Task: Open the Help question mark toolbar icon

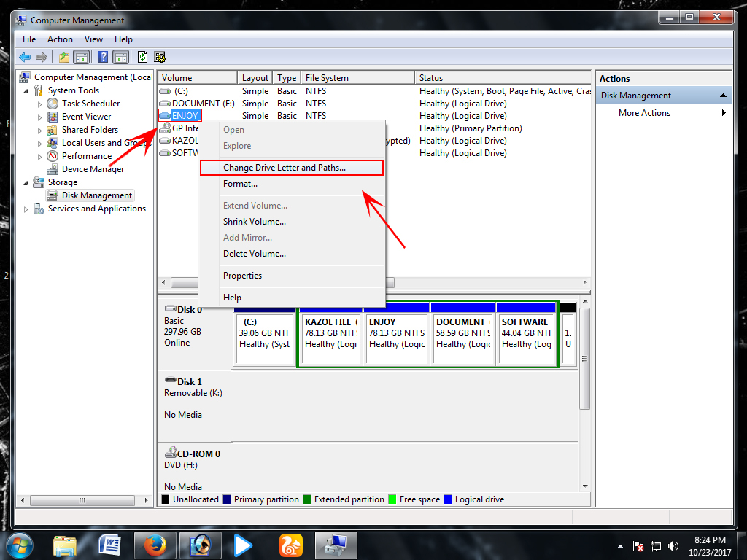Action: pyautogui.click(x=103, y=57)
